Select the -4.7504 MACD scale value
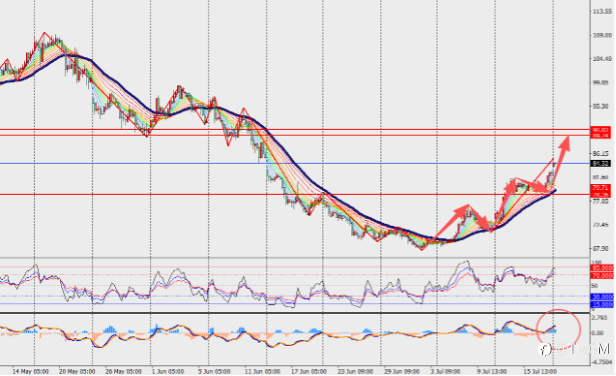Viewport: 616px width, 376px height. coord(601,361)
